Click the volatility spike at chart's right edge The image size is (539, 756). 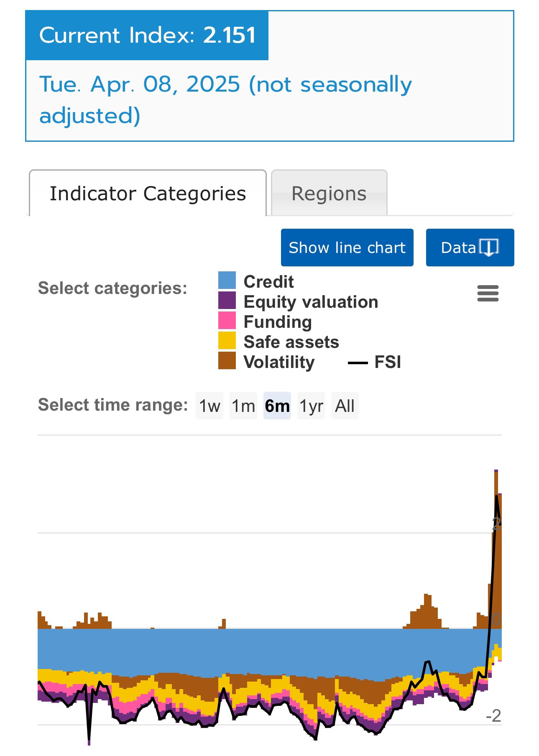pyautogui.click(x=496, y=544)
